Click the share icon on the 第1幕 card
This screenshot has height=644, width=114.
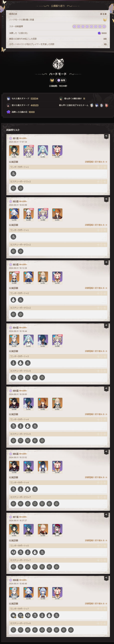106,136
